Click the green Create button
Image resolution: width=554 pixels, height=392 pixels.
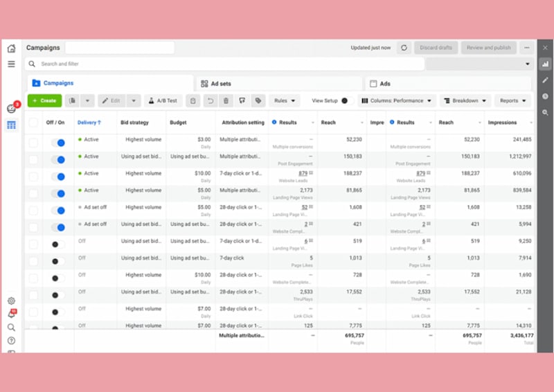pos(44,100)
